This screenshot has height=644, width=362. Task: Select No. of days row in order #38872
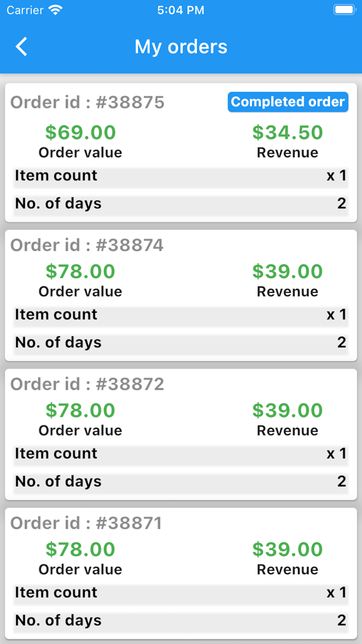tap(180, 482)
